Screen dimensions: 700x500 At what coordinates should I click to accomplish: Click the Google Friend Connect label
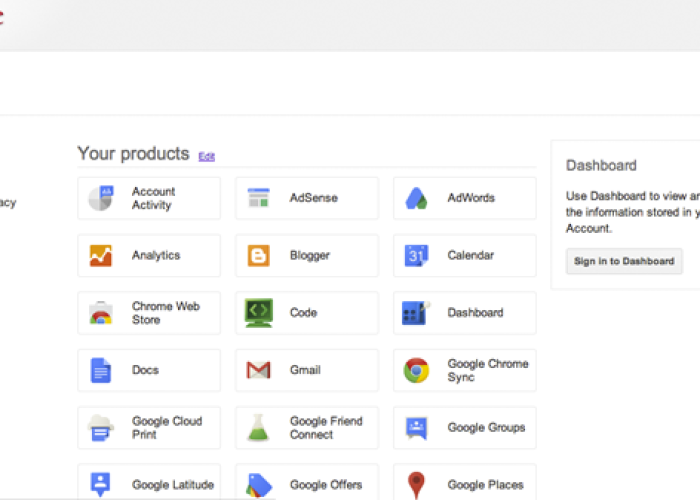326,428
